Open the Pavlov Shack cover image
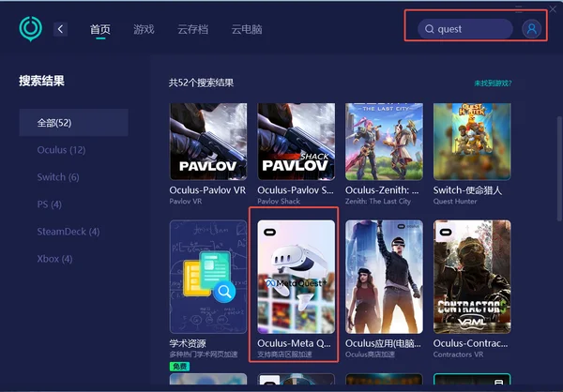Screen dimensions: 563x392 (297, 142)
